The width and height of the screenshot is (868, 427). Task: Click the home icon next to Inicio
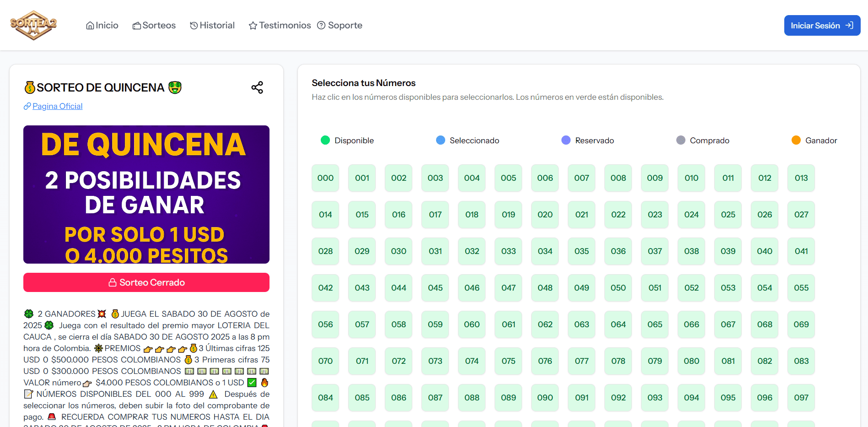(90, 26)
